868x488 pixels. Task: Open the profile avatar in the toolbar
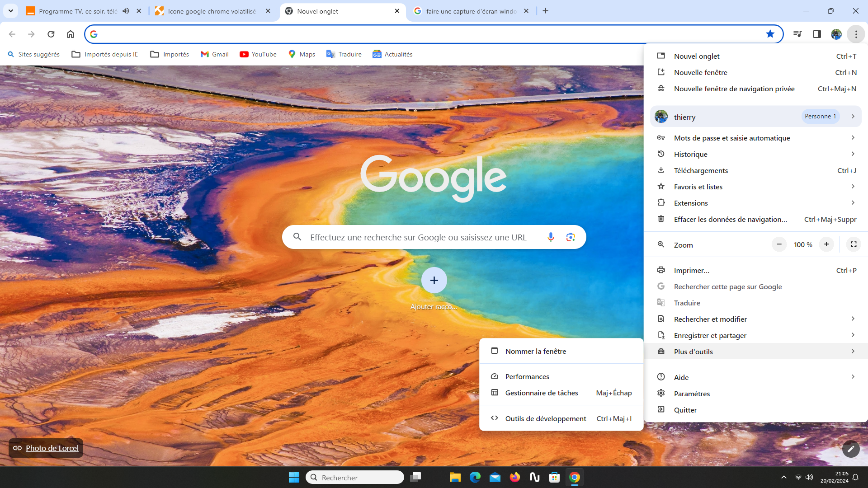coord(836,34)
